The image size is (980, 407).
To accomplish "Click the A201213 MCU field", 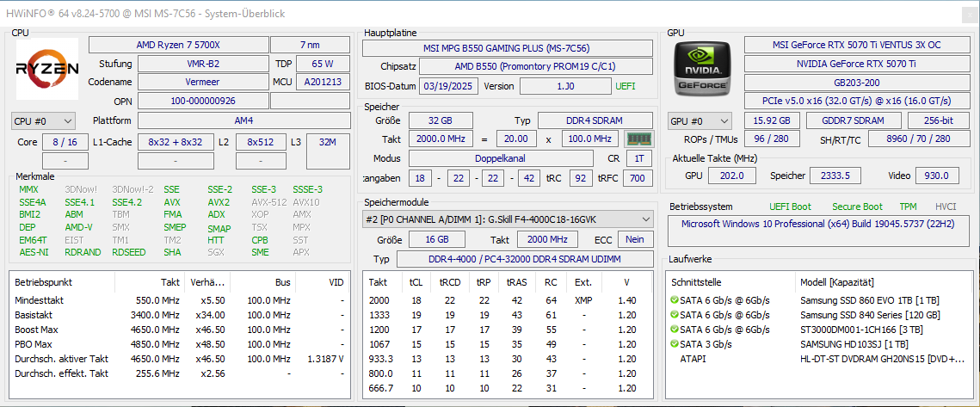I will point(323,82).
